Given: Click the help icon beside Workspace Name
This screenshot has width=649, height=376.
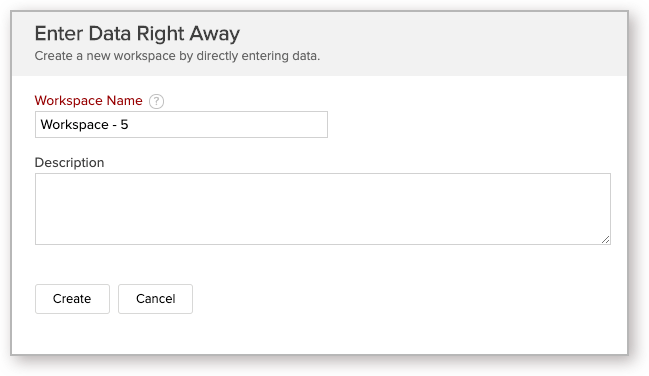Looking at the screenshot, I should coord(156,101).
